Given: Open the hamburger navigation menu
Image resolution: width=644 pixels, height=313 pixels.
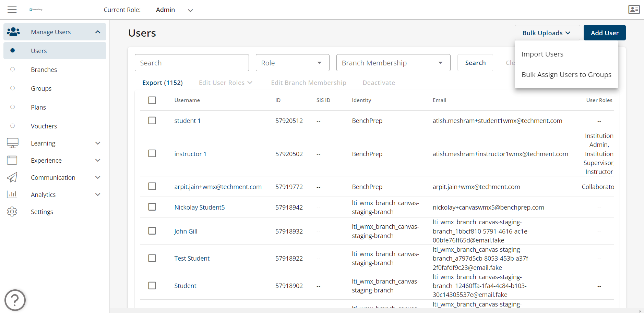Looking at the screenshot, I should pos(12,10).
